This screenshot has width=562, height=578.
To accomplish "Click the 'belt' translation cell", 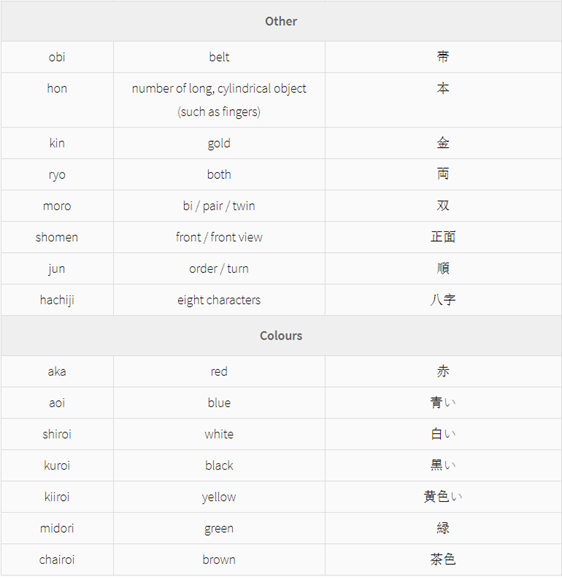I will [219, 57].
